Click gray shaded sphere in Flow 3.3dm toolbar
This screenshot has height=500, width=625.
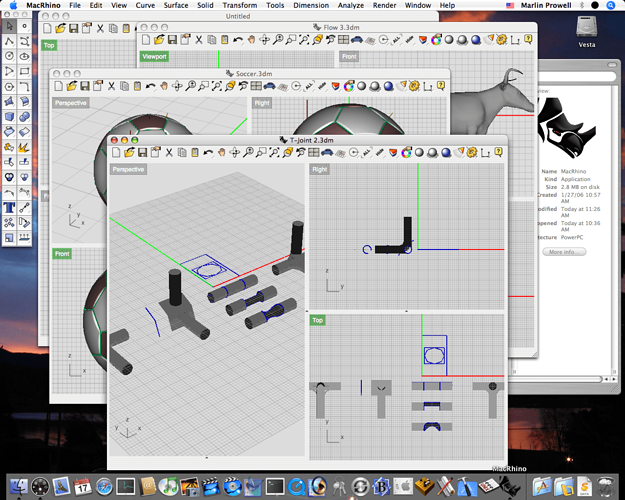click(x=449, y=40)
